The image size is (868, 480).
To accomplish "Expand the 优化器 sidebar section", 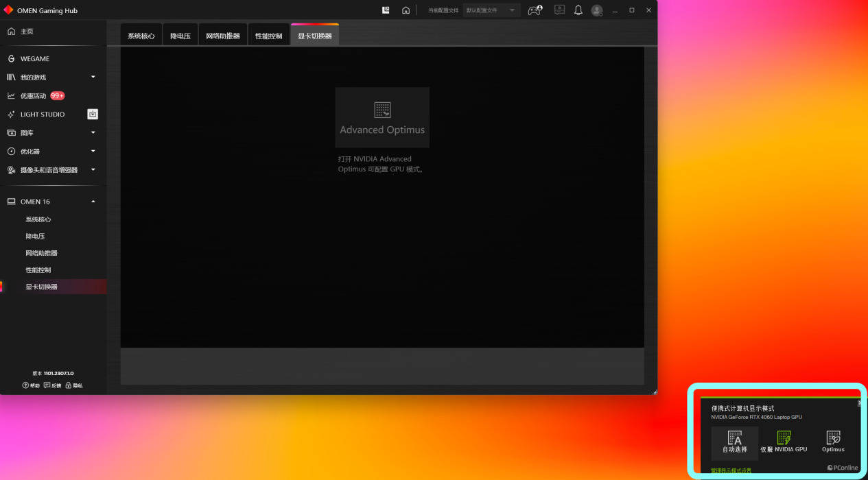I will click(x=93, y=152).
